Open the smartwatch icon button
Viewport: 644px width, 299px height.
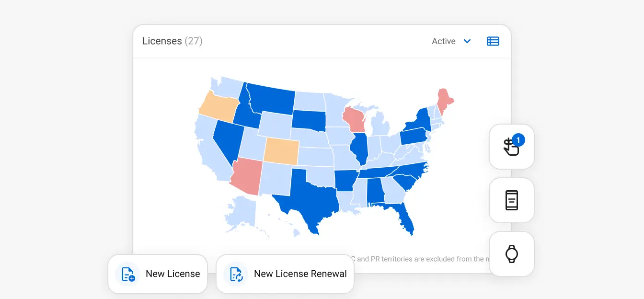click(511, 254)
